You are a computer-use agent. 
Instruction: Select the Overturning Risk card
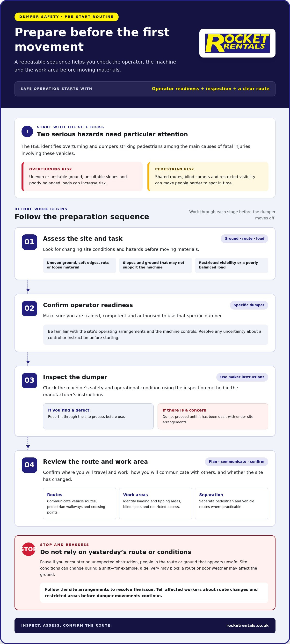tap(82, 176)
